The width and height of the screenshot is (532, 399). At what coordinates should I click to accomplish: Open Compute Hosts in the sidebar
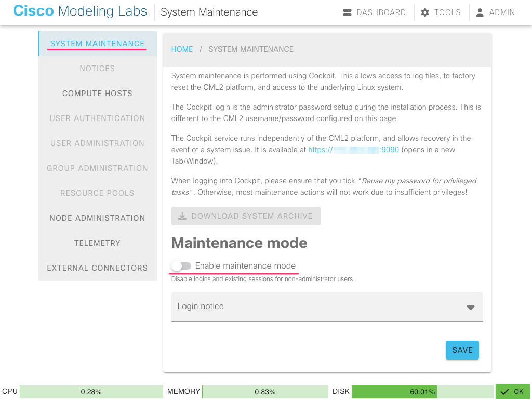97,94
